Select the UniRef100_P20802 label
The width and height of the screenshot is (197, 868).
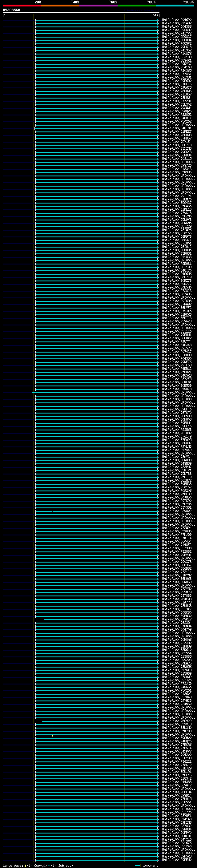[176, 511]
